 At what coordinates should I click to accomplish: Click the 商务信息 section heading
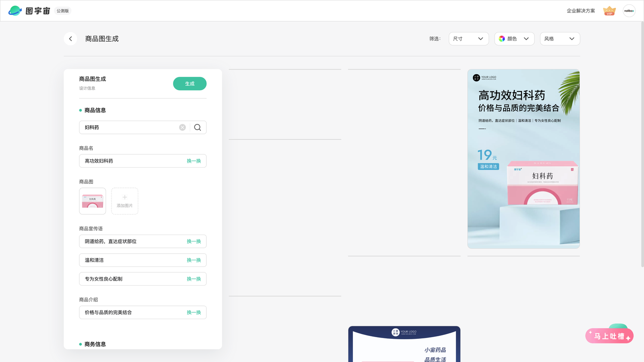[x=95, y=344]
